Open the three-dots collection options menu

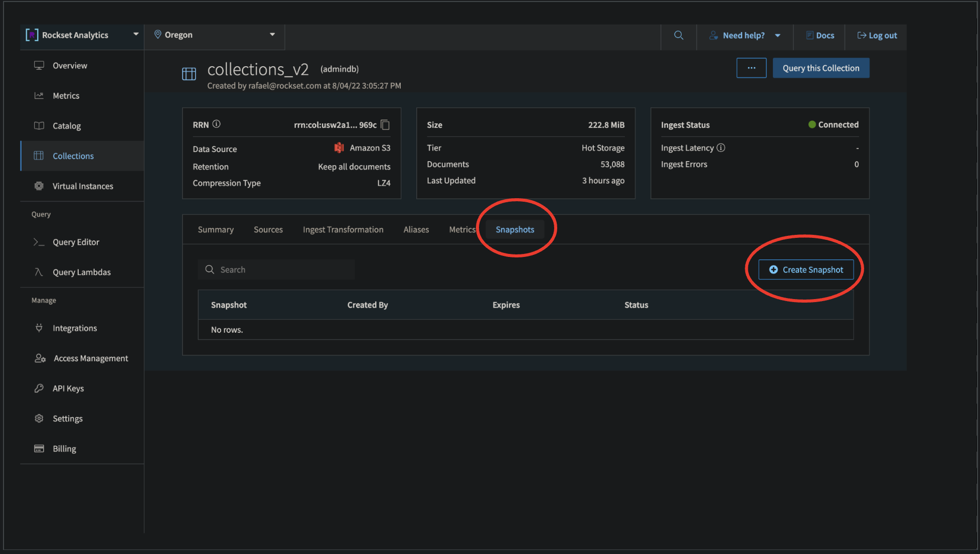pos(751,68)
